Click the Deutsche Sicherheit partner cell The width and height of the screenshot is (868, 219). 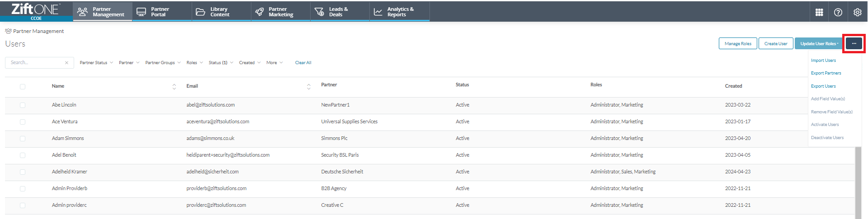[x=342, y=172]
